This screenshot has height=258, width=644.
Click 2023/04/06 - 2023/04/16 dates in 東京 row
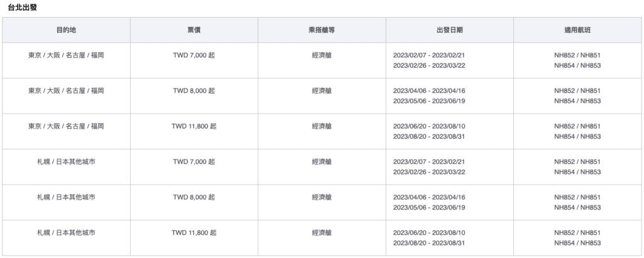click(x=429, y=90)
